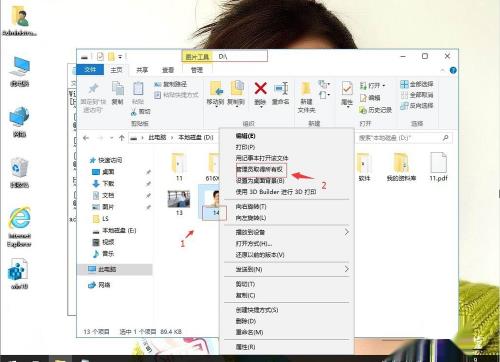The height and width of the screenshot is (362, 500).
Task: Open the recent locations dropdown arrow
Action: (x=111, y=138)
